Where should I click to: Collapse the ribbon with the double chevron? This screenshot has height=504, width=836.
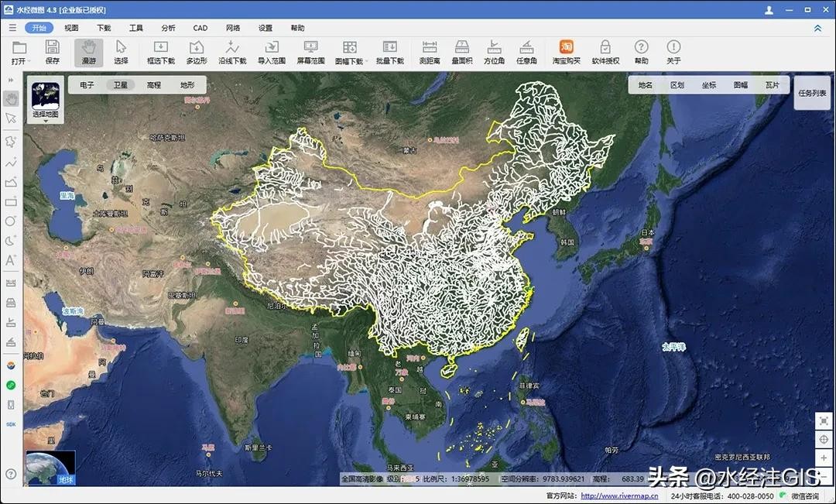(x=817, y=28)
